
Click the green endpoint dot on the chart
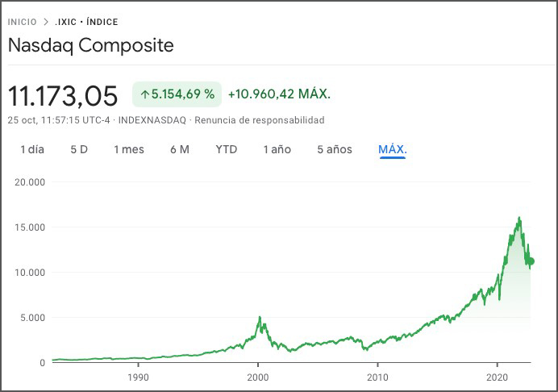[530, 261]
